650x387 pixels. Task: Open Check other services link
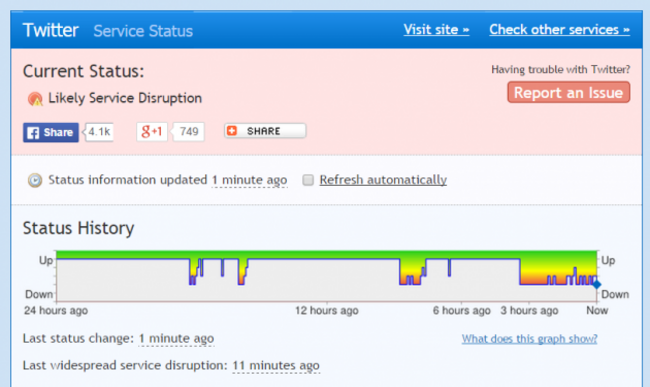click(560, 29)
